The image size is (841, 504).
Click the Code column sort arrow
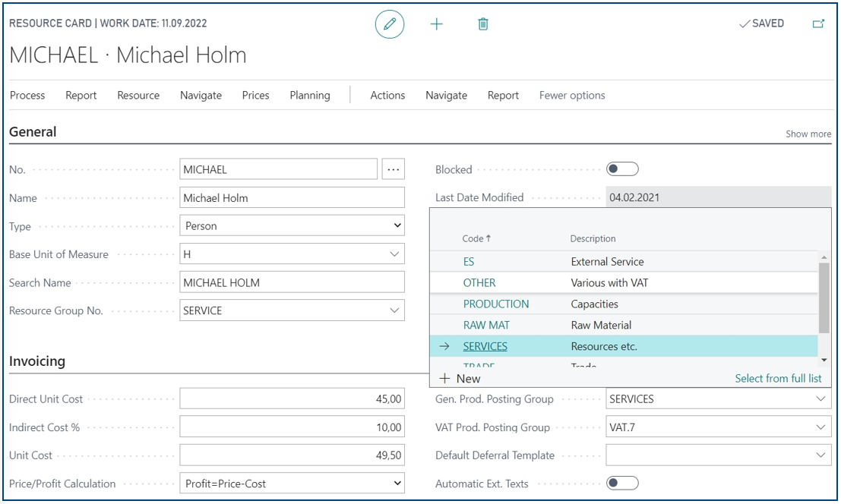488,238
